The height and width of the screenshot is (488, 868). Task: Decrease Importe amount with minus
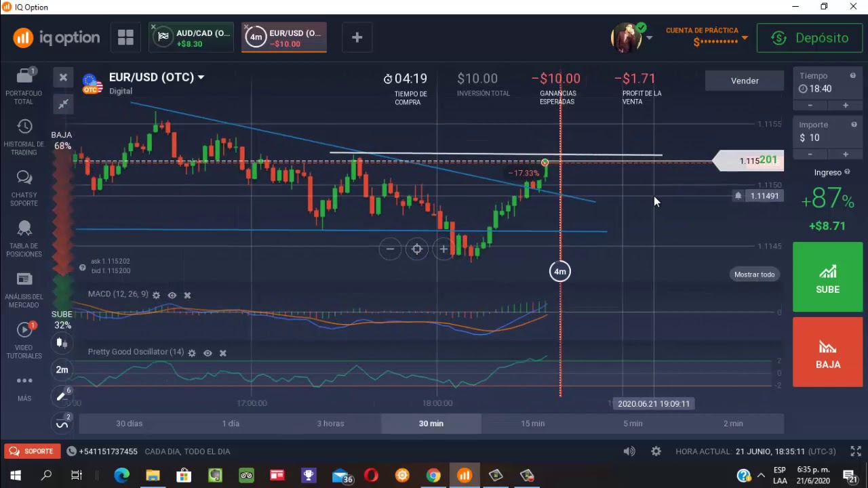coord(810,155)
